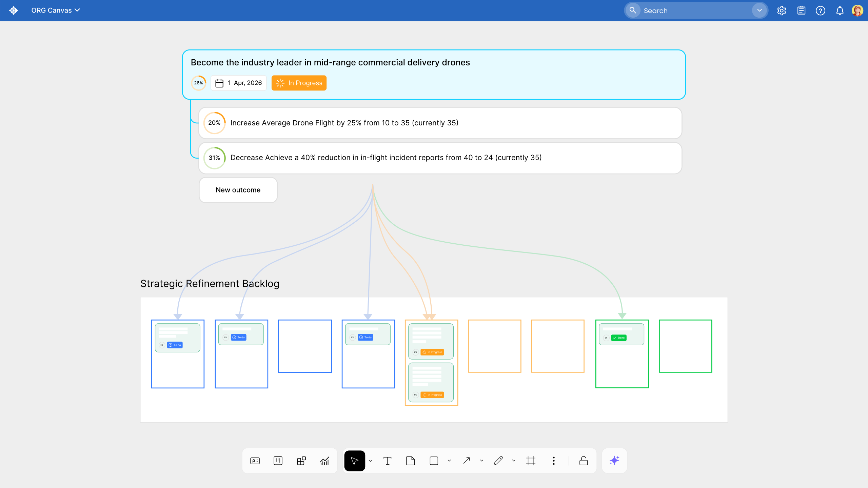Open the card tool in bottom toolbar

pos(255,461)
